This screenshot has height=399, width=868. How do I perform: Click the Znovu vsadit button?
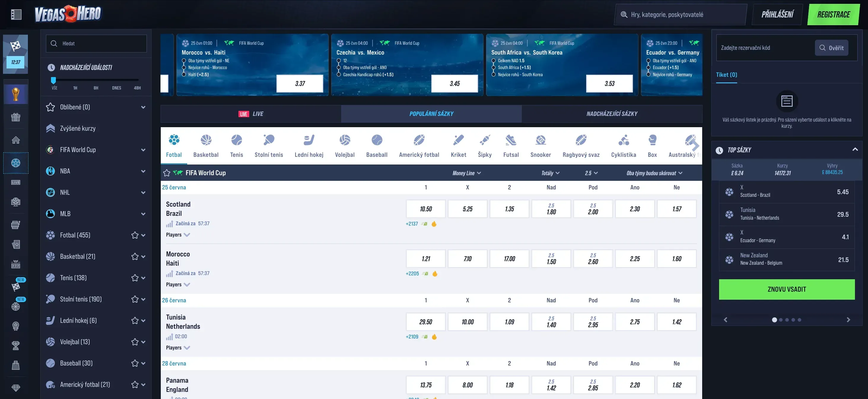[x=787, y=289]
